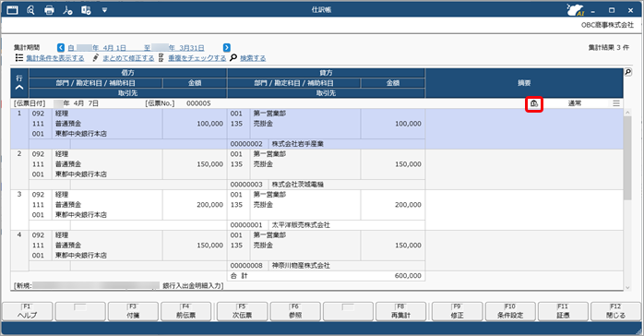This screenshot has height=336, width=644.
Task: Open the attached voucher icon on slip 000005
Action: 534,103
